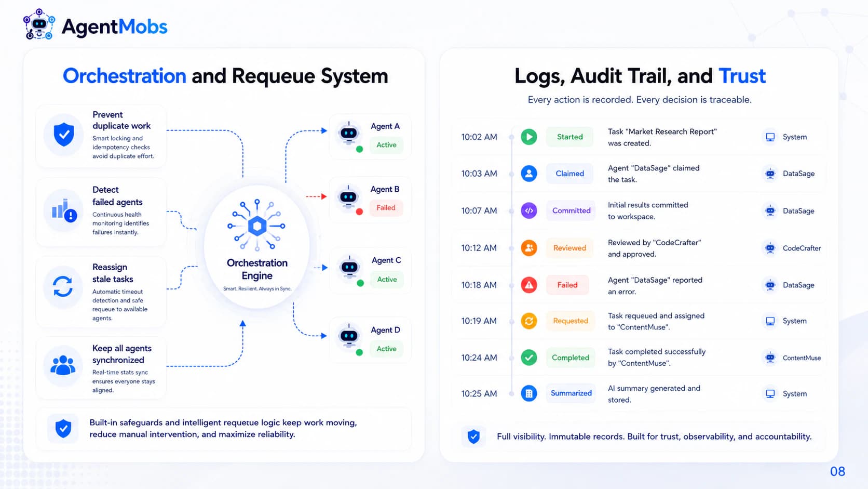Click the refresh arrows icon beside Reassign stale tasks

(x=63, y=286)
